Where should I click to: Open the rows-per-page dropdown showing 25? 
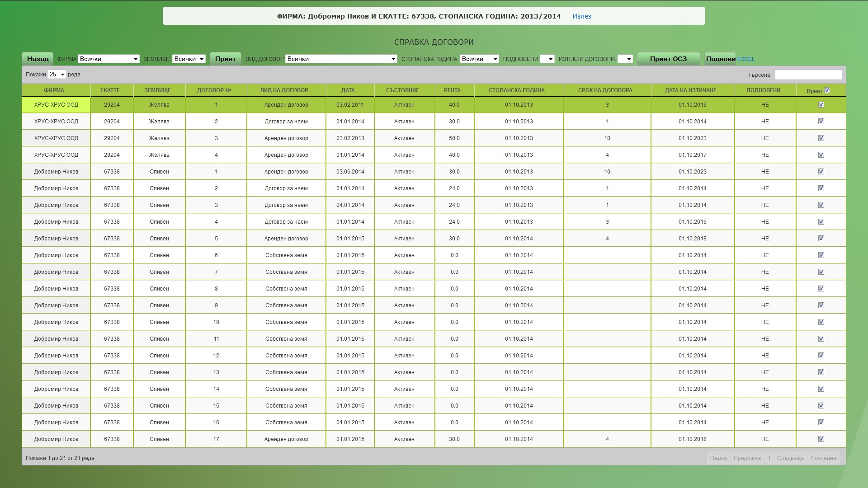click(x=57, y=74)
